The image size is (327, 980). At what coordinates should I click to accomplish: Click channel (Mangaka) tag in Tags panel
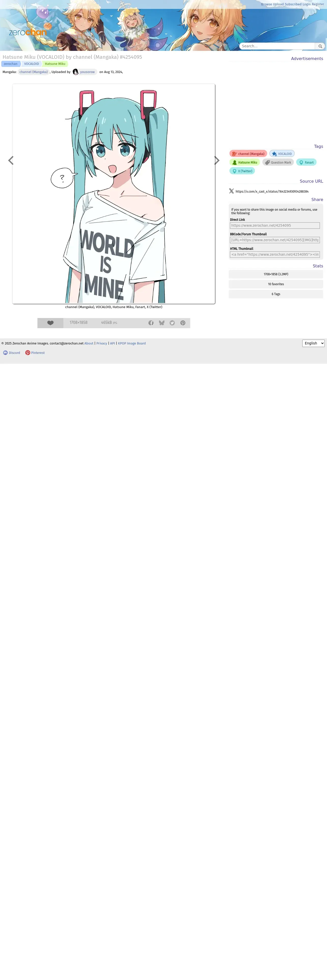tap(248, 154)
